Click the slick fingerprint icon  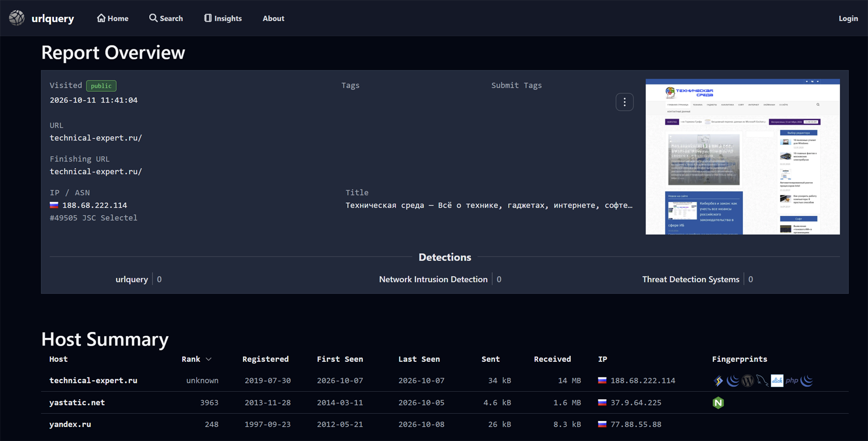pos(777,381)
